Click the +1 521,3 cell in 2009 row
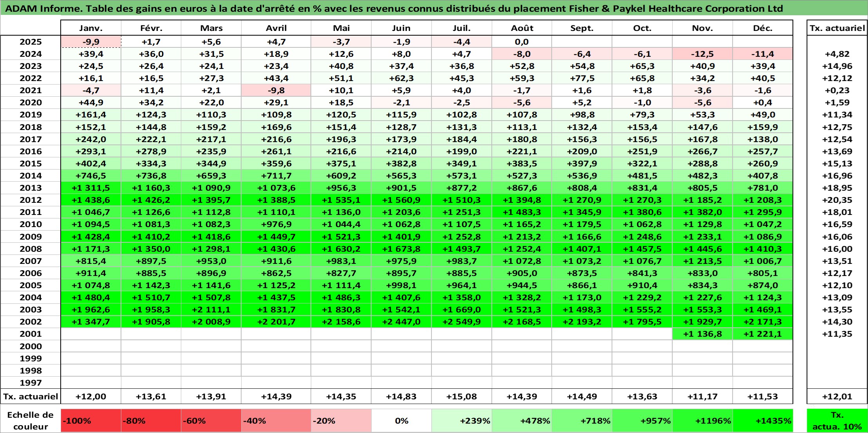The width and height of the screenshot is (868, 433). (341, 237)
